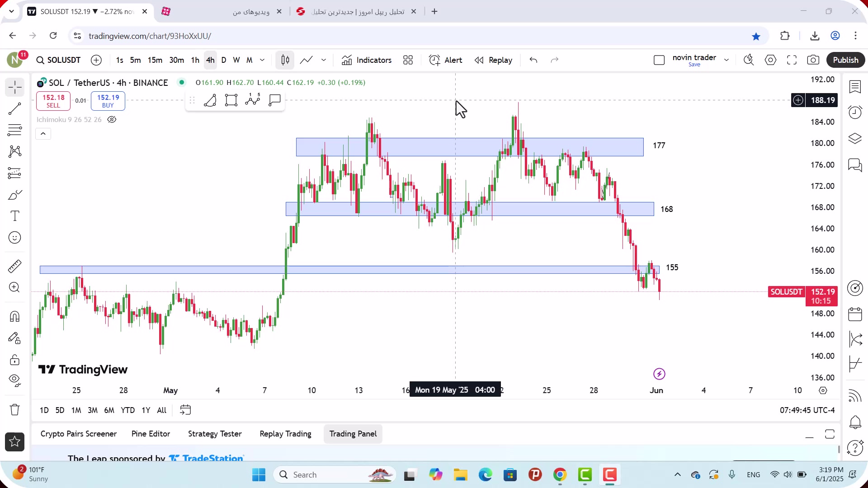Open the go-to-date calendar icon
The width and height of the screenshot is (868, 488).
tap(185, 410)
